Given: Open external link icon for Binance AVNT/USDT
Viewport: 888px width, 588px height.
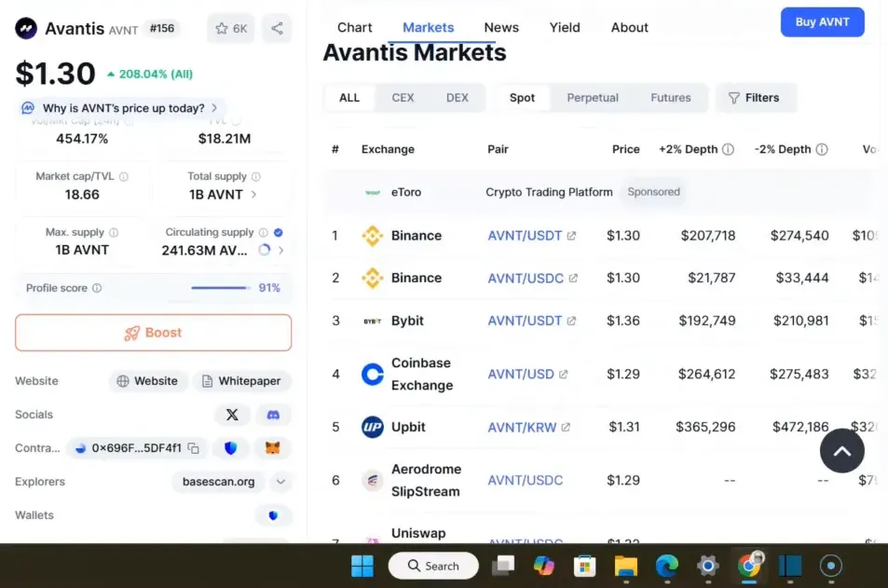Looking at the screenshot, I should pyautogui.click(x=571, y=236).
